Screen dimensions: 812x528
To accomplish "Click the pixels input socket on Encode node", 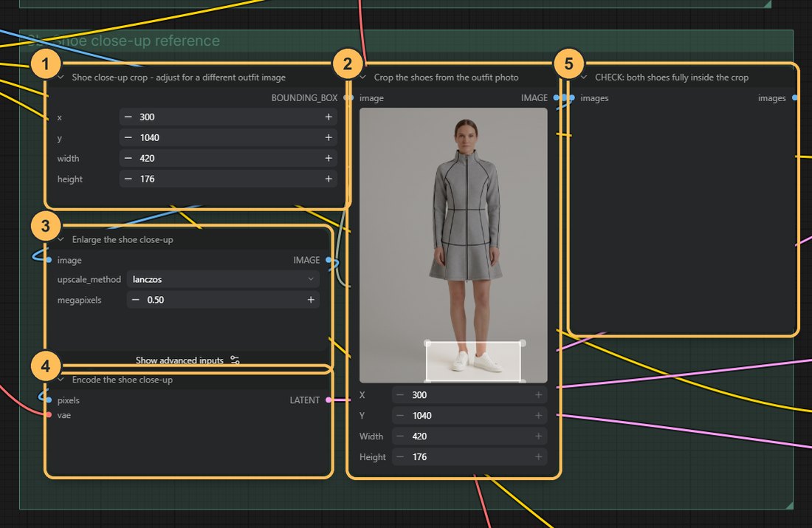I will coord(48,400).
